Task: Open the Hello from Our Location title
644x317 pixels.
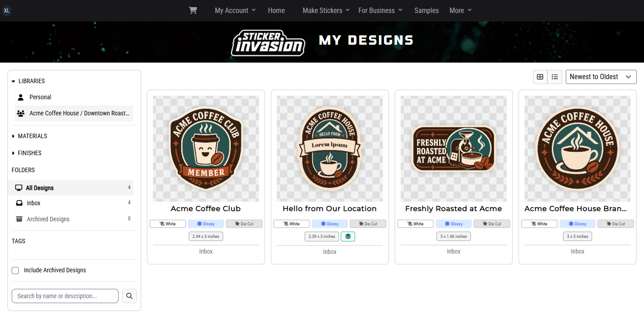Action: click(x=330, y=209)
